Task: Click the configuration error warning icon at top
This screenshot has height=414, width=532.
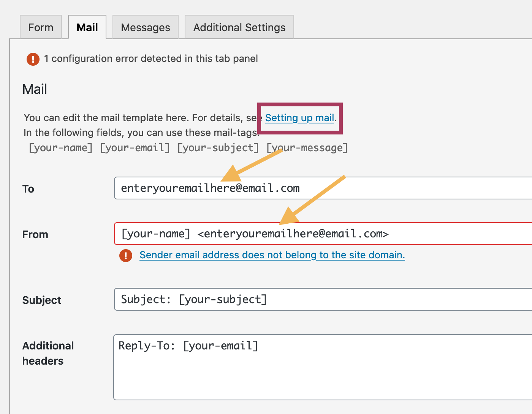Action: click(33, 59)
